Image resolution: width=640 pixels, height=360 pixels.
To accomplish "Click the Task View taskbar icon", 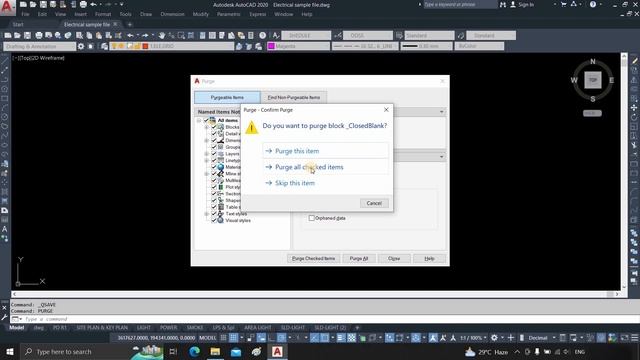I will 173,351.
